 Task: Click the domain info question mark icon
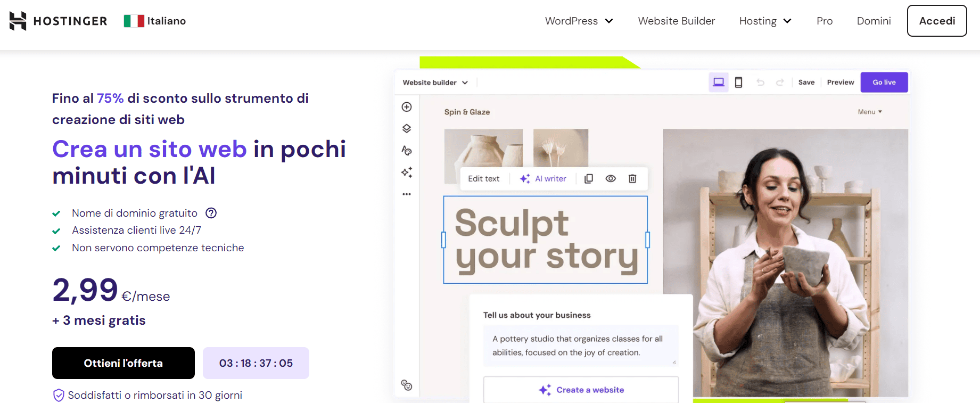tap(211, 213)
